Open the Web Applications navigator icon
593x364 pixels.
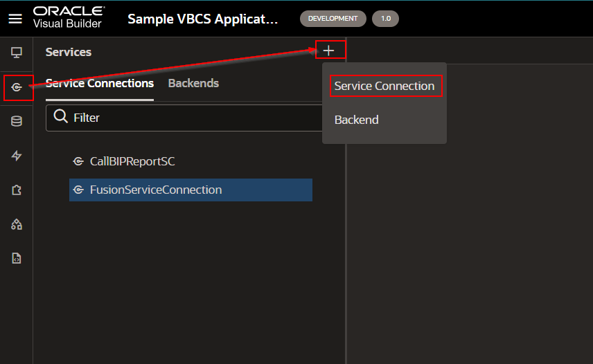click(x=16, y=53)
